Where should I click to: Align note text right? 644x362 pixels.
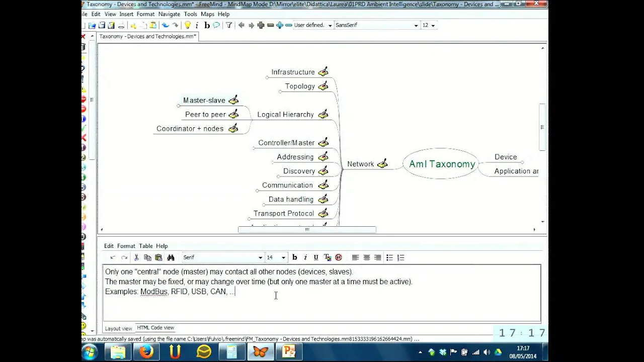378,257
